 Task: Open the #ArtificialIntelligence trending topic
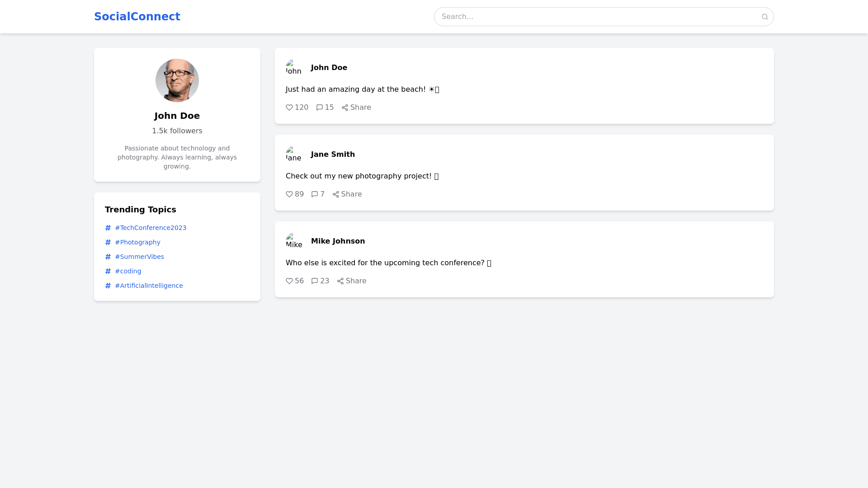149,286
